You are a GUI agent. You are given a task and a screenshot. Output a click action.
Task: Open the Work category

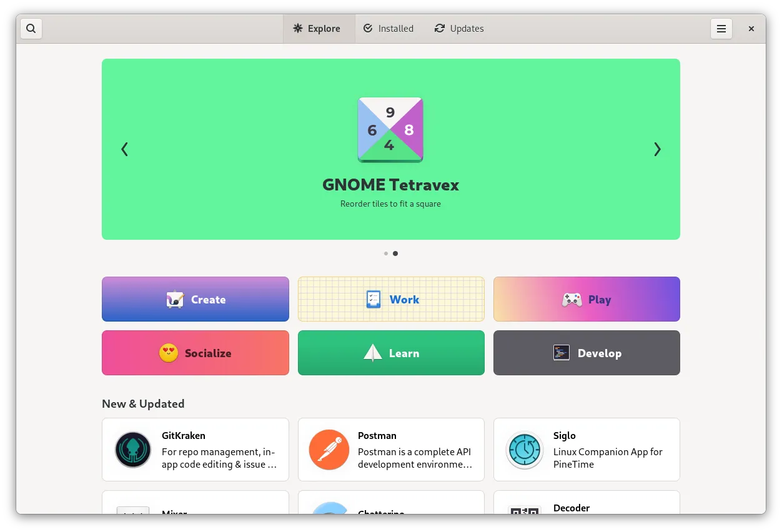391,300
